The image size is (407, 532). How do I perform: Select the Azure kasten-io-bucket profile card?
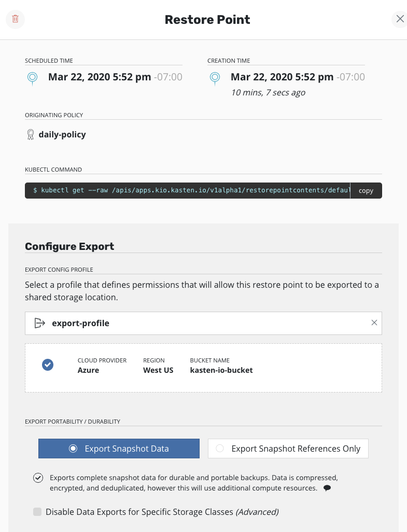[203, 368]
